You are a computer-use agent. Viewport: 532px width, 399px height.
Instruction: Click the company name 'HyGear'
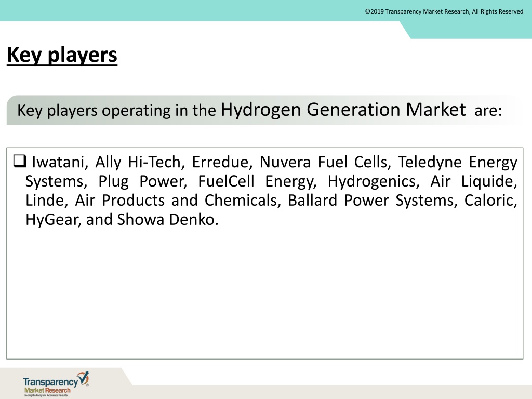[52, 220]
